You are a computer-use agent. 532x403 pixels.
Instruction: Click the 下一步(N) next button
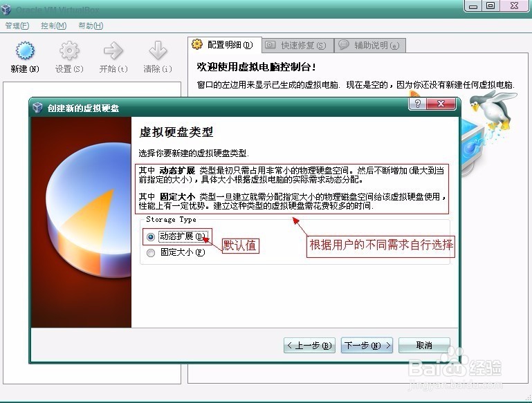[x=367, y=346]
